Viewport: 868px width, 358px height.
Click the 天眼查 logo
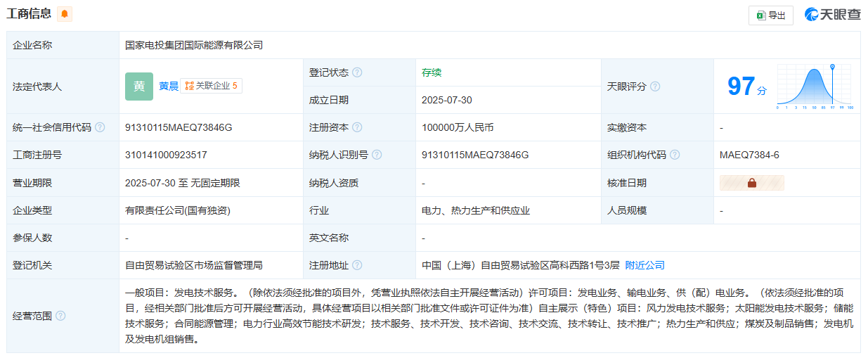pos(833,14)
